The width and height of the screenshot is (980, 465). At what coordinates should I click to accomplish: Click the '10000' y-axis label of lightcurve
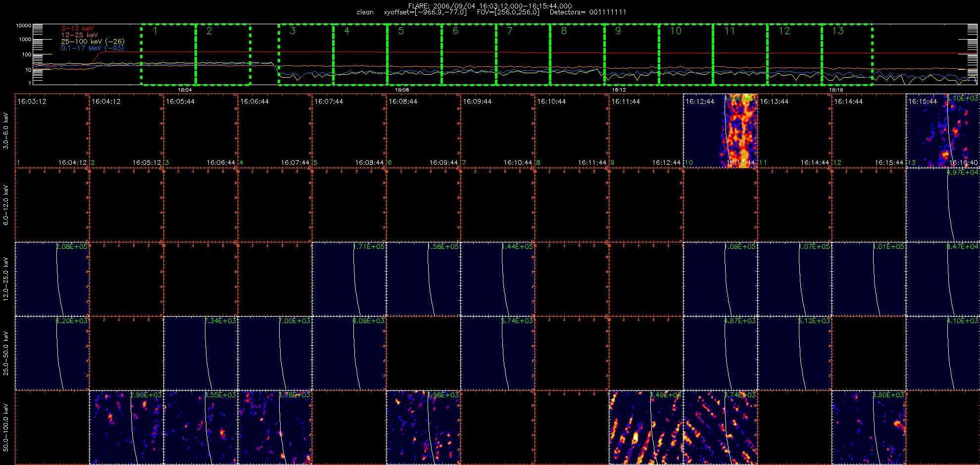click(23, 26)
